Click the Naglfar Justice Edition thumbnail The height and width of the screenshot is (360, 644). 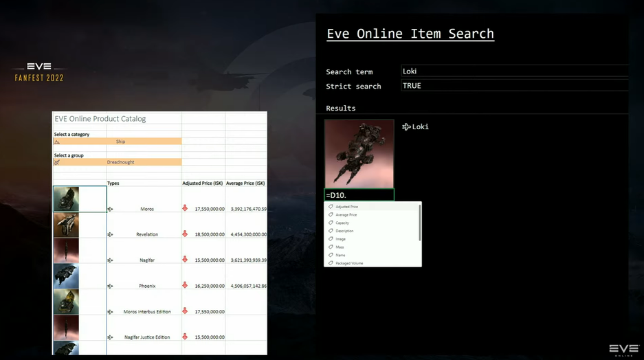coord(66,328)
